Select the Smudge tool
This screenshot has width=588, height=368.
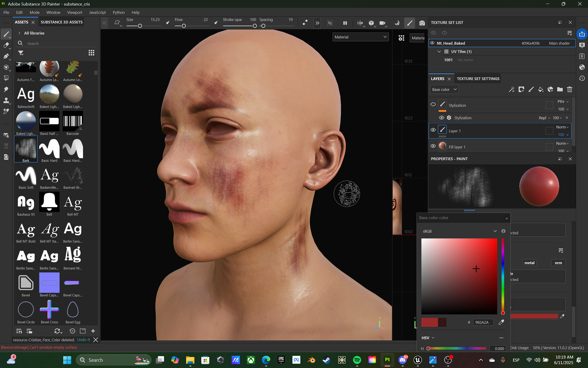[6, 89]
